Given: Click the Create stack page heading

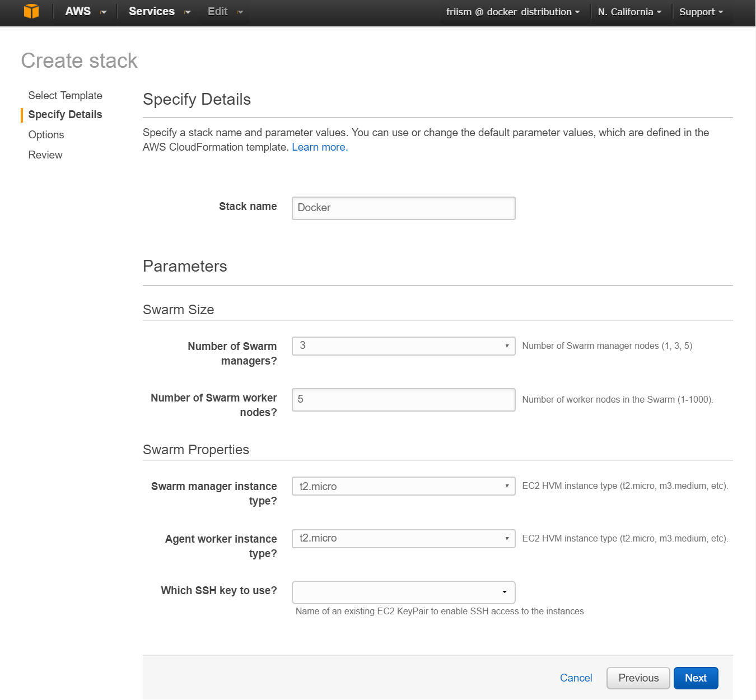Looking at the screenshot, I should point(79,61).
